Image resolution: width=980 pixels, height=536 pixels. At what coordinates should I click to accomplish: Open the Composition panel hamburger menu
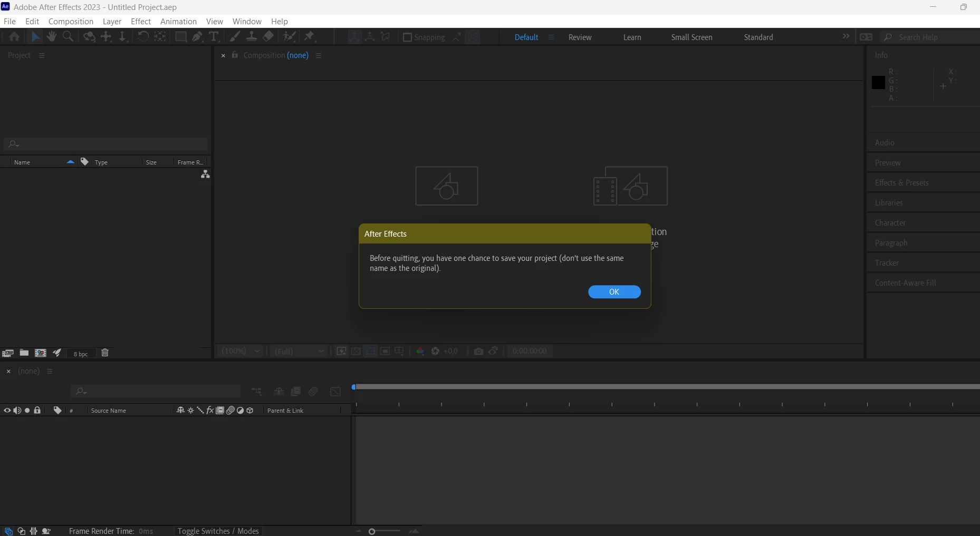point(319,55)
